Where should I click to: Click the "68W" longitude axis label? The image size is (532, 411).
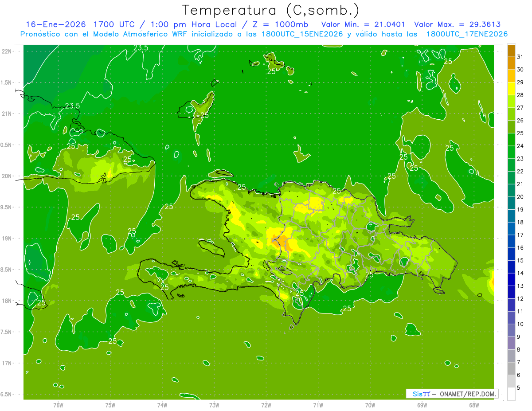[473, 405]
